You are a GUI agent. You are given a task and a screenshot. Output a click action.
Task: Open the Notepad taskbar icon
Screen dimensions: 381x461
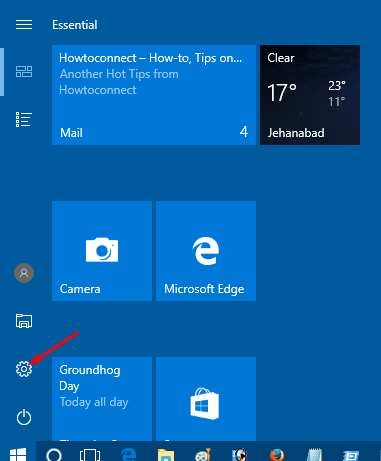coord(314,455)
